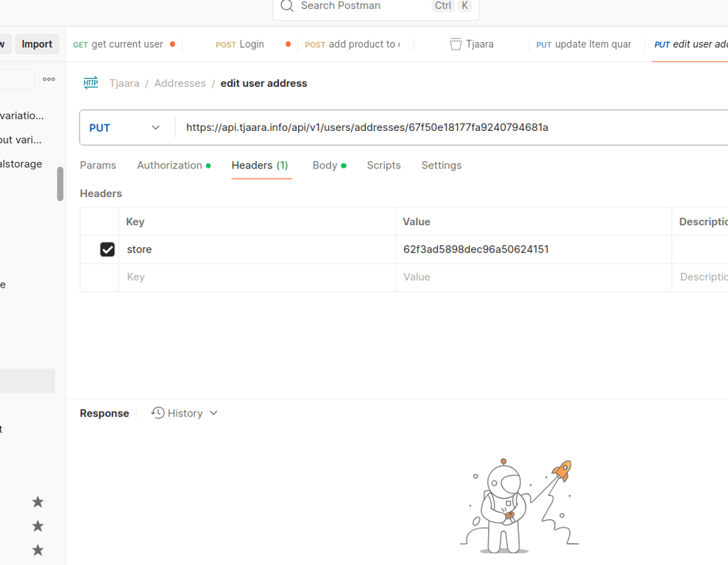Open the Settings tab

click(442, 165)
